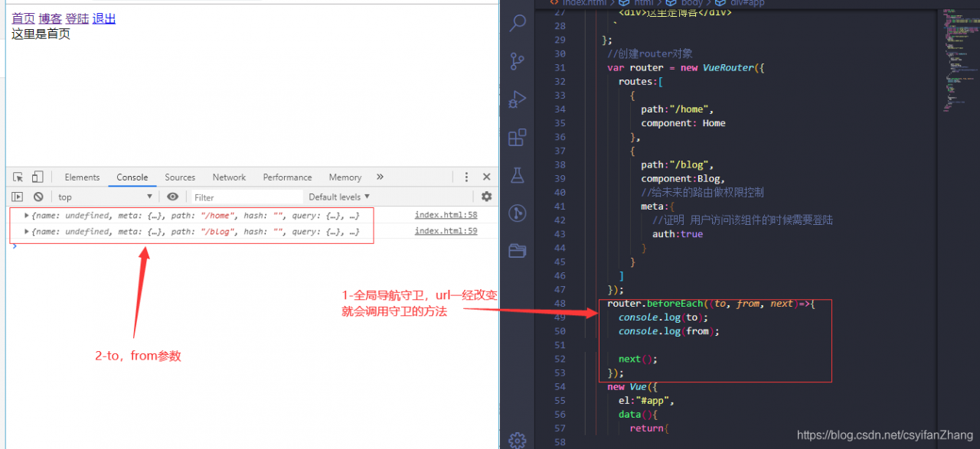Select the DevTools inspect element picker icon
The width and height of the screenshot is (980, 449).
(18, 177)
